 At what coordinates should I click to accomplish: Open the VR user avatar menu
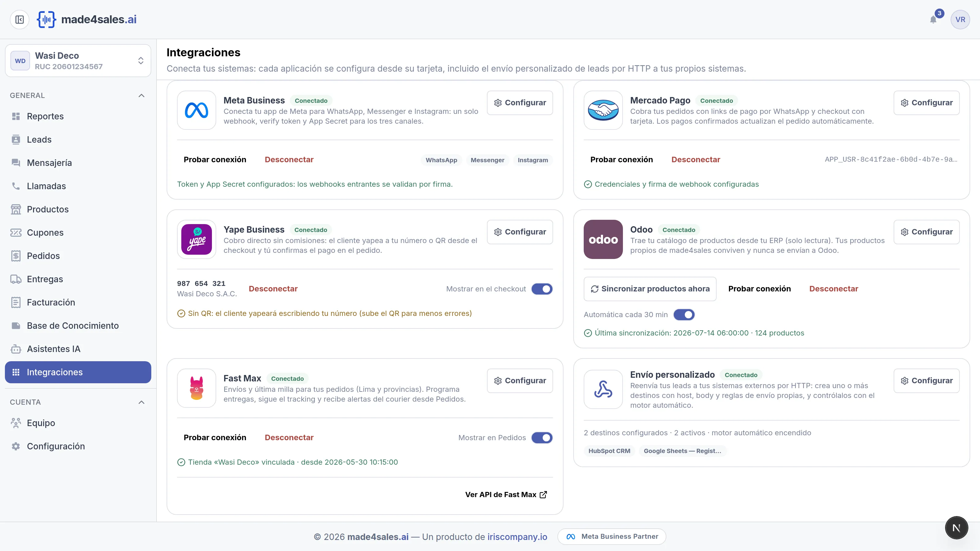coord(960,19)
